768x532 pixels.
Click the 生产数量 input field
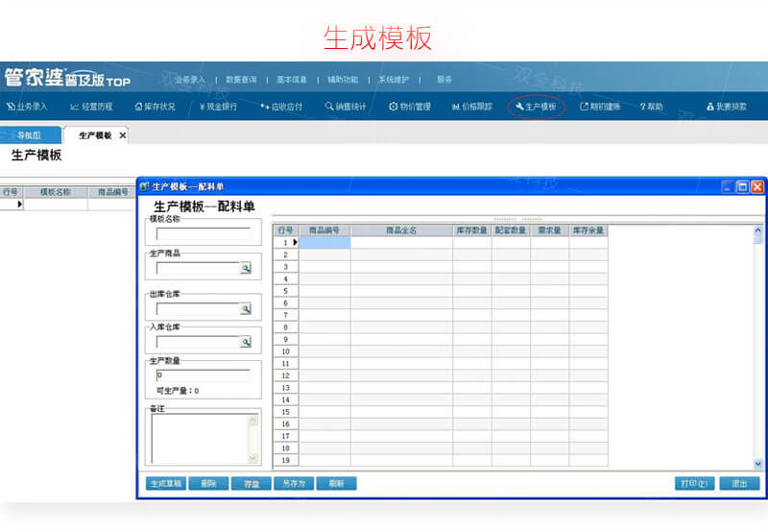204,375
